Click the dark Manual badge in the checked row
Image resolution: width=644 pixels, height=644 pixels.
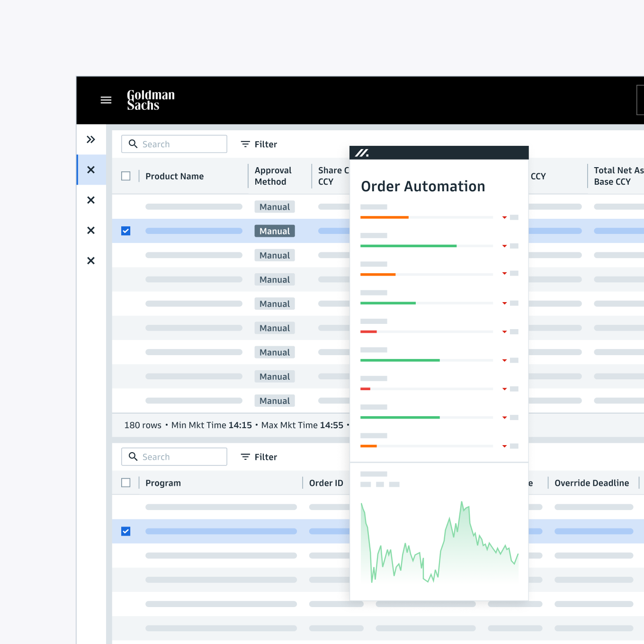(x=275, y=231)
